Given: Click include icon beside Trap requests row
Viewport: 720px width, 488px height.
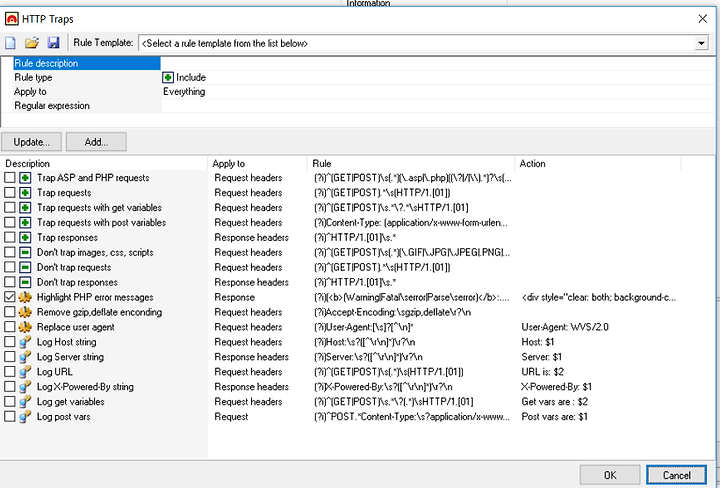Looking at the screenshot, I should pos(25,193).
